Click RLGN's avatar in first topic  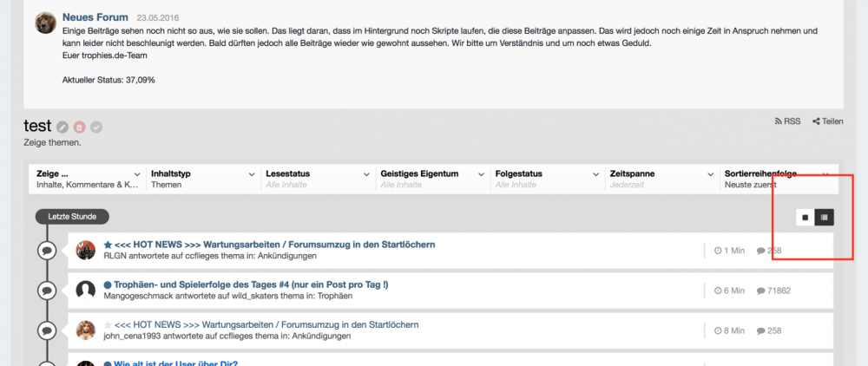[x=85, y=251]
